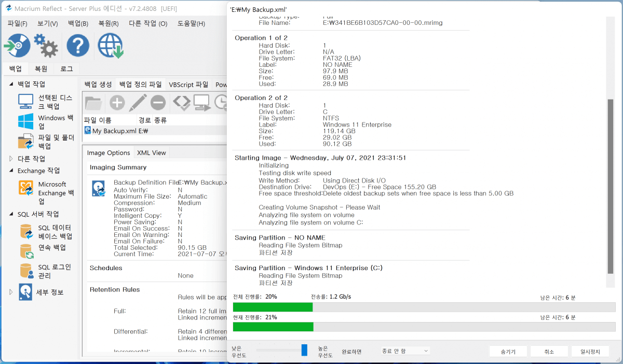Click the 일시정지 button to pause
The height and width of the screenshot is (364, 623).
590,352
